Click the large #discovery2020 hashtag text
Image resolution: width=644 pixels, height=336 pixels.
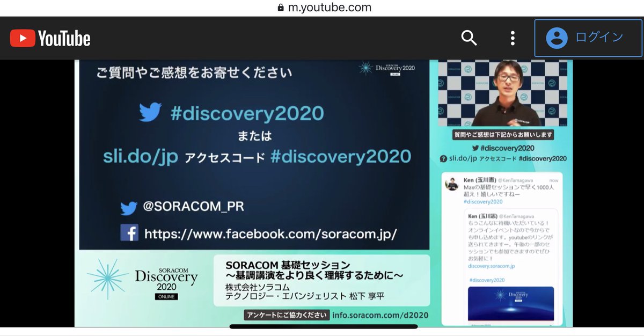click(x=247, y=113)
